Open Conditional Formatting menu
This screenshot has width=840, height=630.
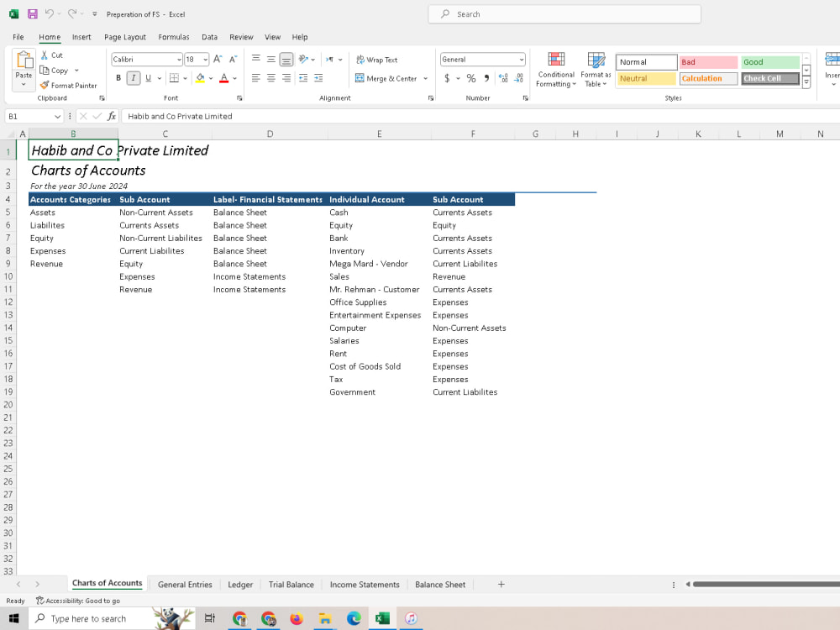556,70
